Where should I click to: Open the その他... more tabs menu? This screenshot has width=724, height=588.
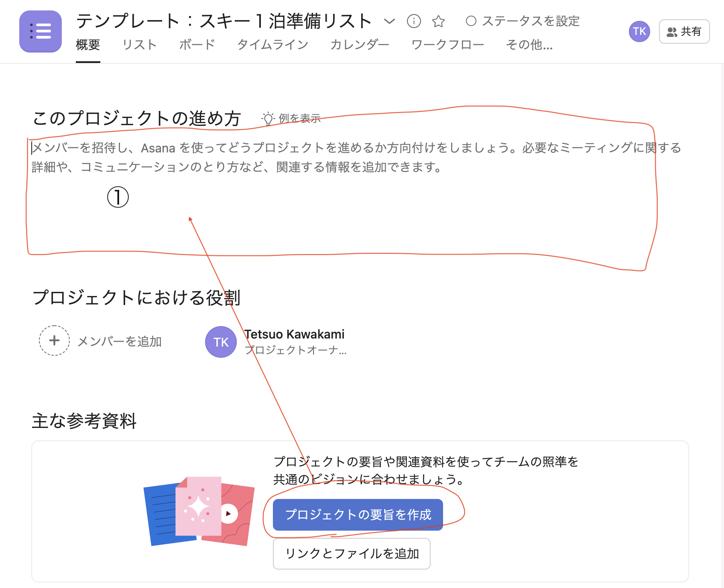(x=529, y=45)
